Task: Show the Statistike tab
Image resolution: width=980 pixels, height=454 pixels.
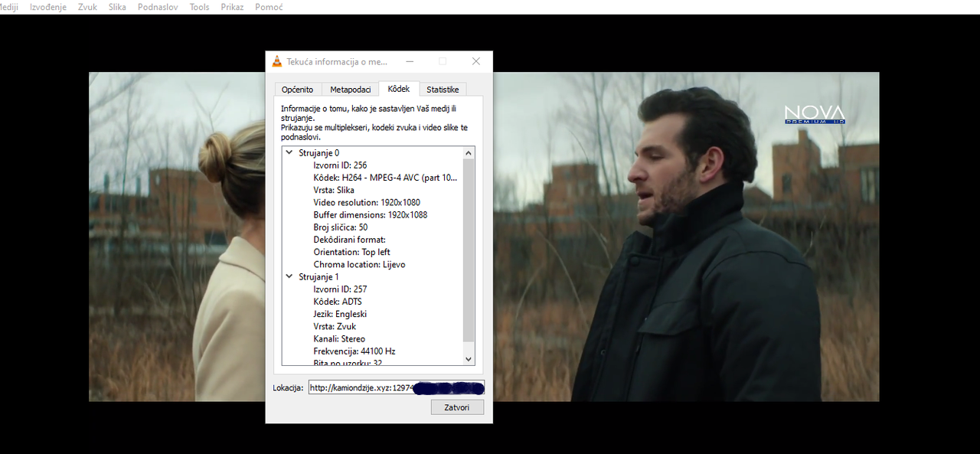Action: tap(443, 90)
